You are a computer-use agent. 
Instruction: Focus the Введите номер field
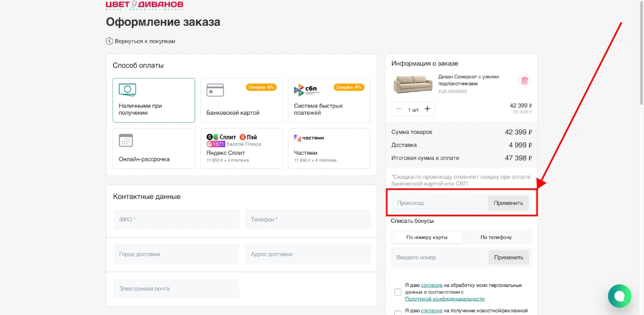[x=439, y=257]
